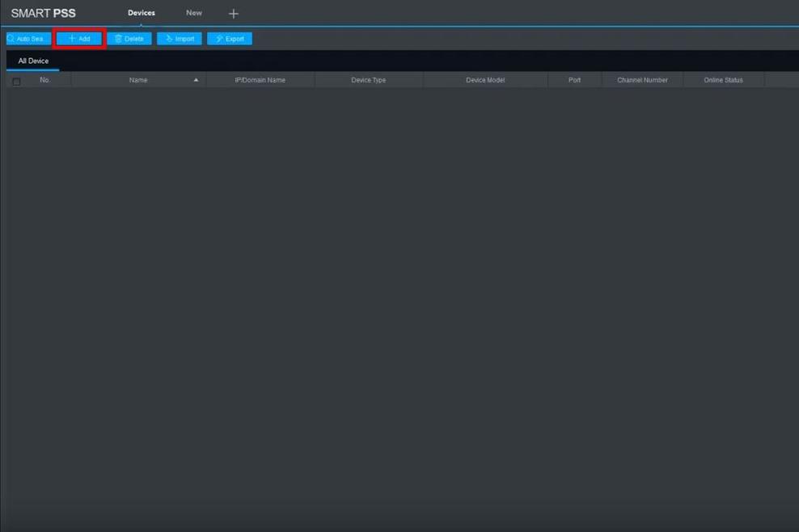The image size is (799, 532).
Task: Click the Export button
Action: [x=230, y=39]
